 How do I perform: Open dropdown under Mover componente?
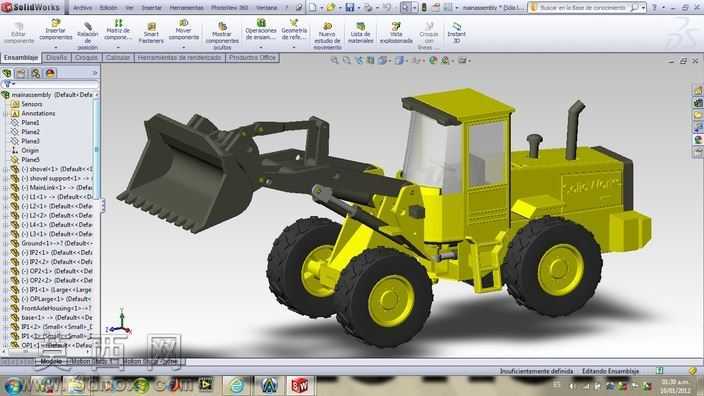click(x=184, y=47)
